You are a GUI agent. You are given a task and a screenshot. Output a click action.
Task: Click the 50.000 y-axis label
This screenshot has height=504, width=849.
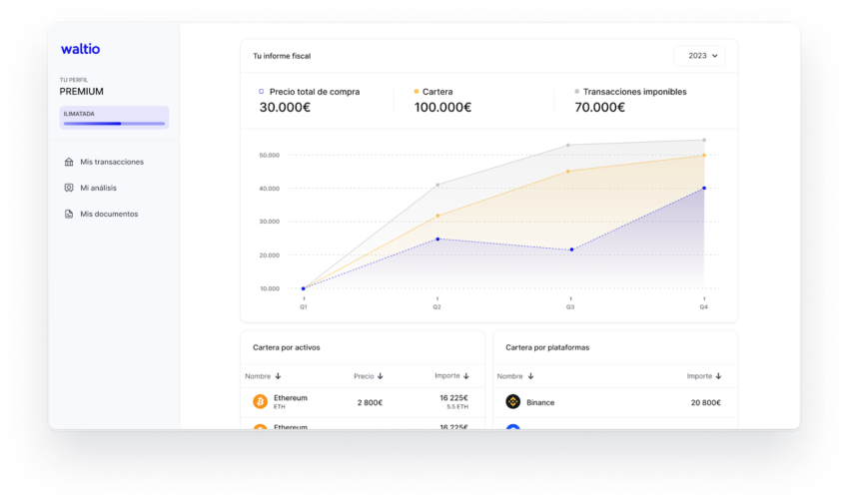[x=269, y=156]
